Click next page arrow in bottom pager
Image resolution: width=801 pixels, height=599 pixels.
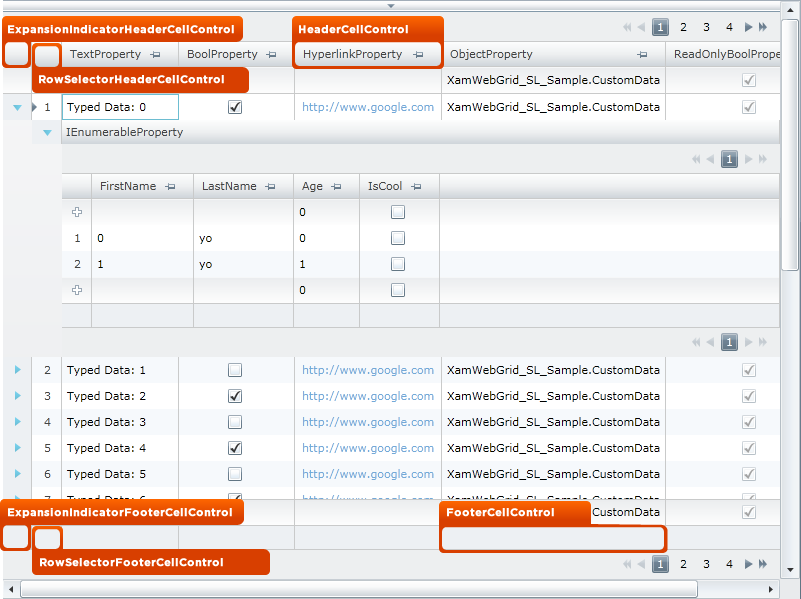point(748,564)
